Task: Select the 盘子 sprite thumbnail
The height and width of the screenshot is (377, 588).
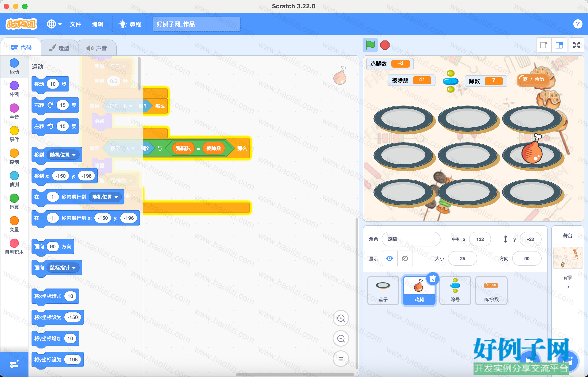Action: tap(383, 291)
